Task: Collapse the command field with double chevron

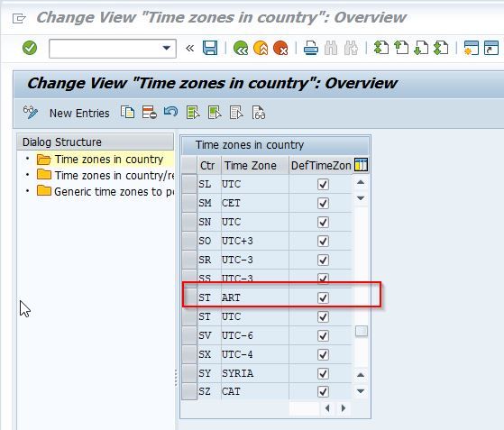Action: point(189,48)
